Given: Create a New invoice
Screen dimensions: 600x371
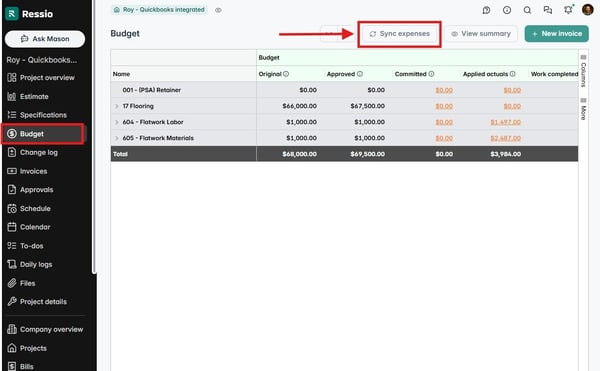Looking at the screenshot, I should (x=556, y=34).
